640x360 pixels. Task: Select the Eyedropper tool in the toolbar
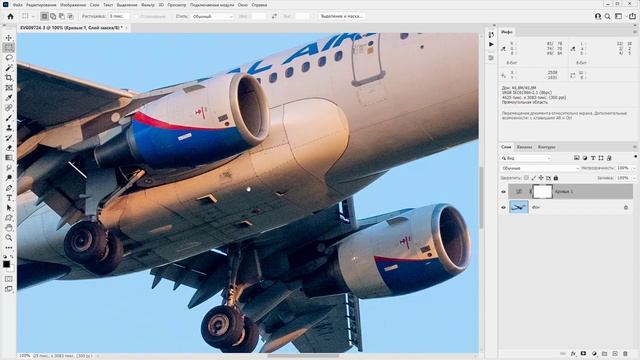(9, 98)
